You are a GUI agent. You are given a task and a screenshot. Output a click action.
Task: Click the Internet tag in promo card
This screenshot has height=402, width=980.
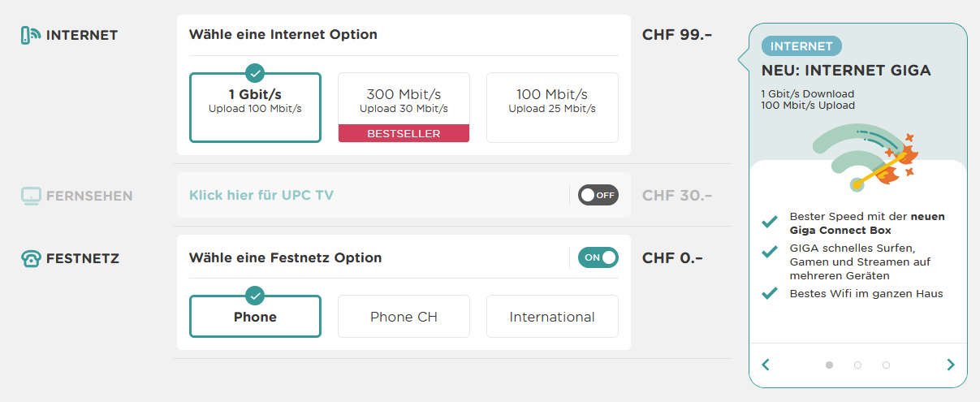coord(801,46)
